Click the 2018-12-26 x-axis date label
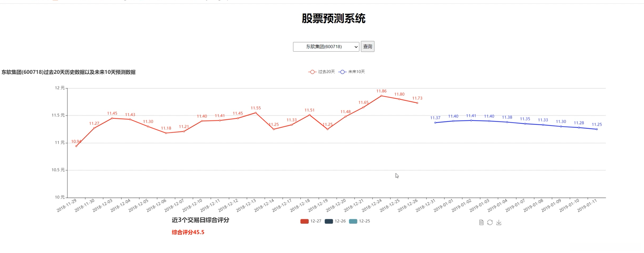Image resolution: width=644 pixels, height=253 pixels. 408,205
